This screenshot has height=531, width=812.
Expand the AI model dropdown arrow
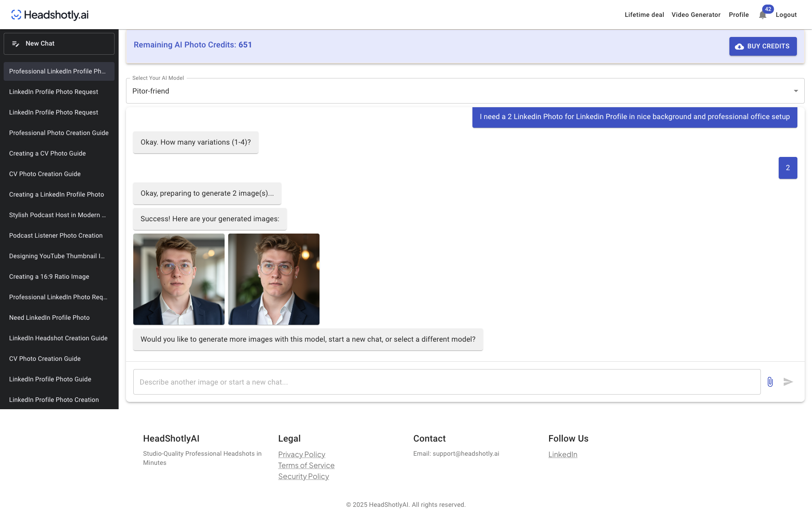[796, 91]
